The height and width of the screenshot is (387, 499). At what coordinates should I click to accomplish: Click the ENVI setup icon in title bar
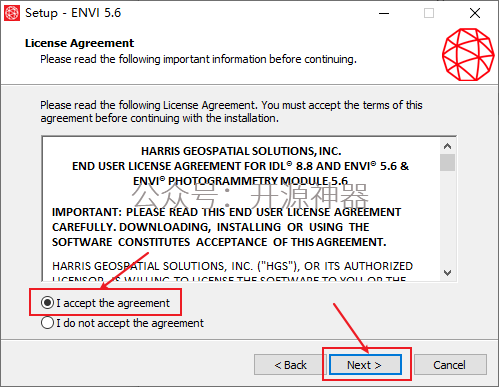coord(12,13)
